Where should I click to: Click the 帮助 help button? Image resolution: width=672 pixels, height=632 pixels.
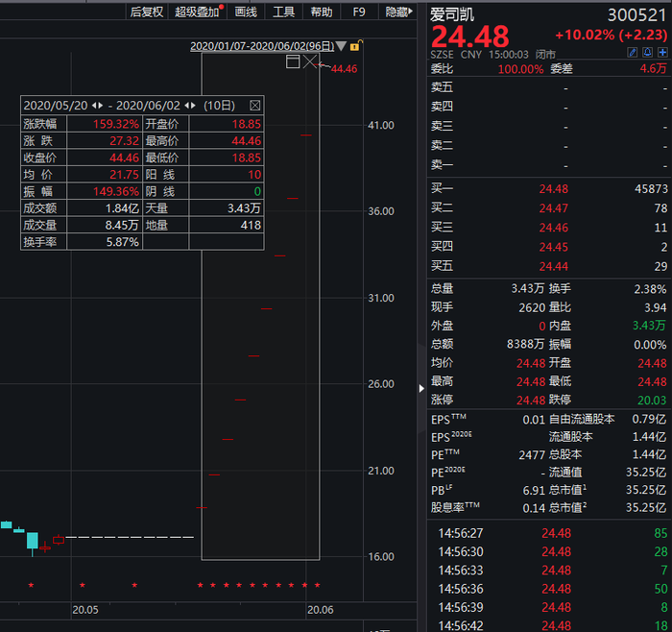coord(322,12)
